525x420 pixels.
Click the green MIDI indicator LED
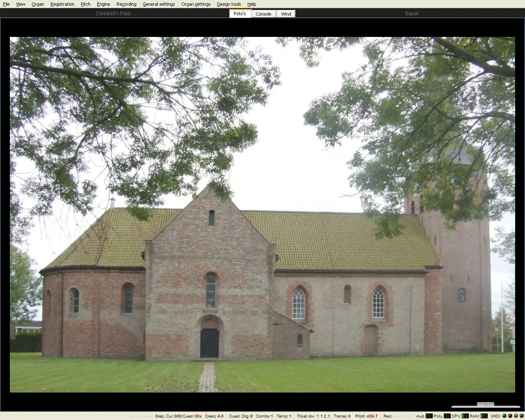504,416
